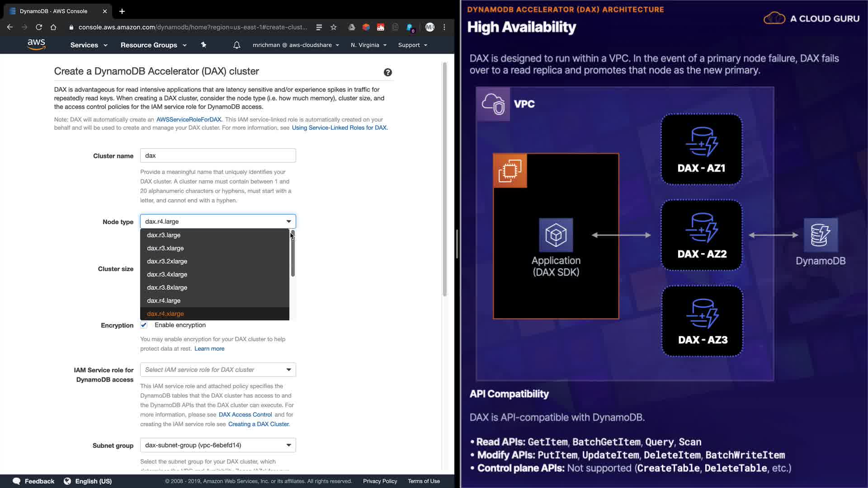Click the globe language icon in footer
868x488 pixels.
pyautogui.click(x=67, y=481)
